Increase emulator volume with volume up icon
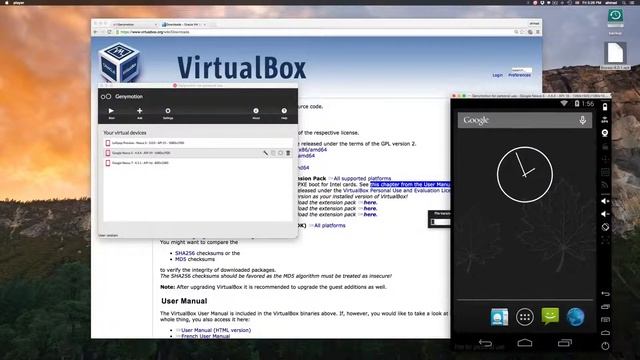The width and height of the screenshot is (640, 360). click(605, 201)
